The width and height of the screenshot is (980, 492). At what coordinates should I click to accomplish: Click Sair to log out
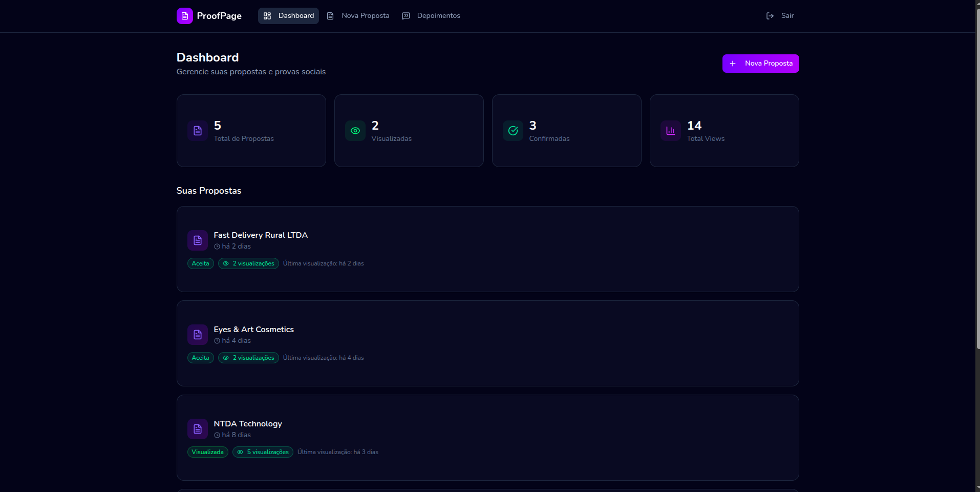pyautogui.click(x=787, y=16)
